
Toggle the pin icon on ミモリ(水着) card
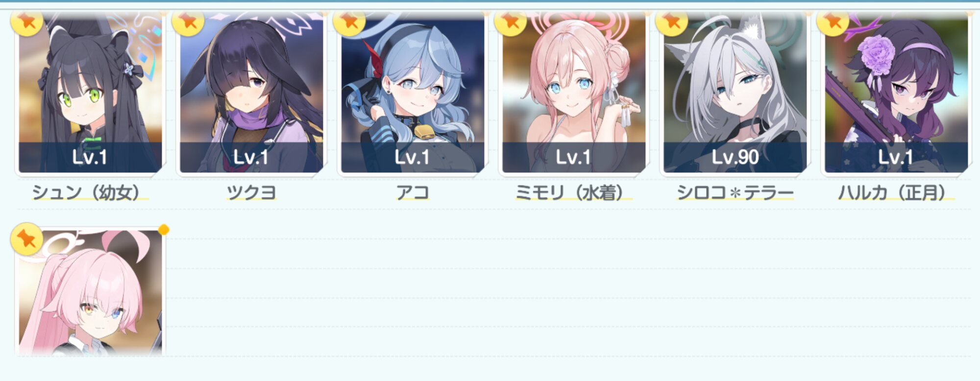coord(510,23)
